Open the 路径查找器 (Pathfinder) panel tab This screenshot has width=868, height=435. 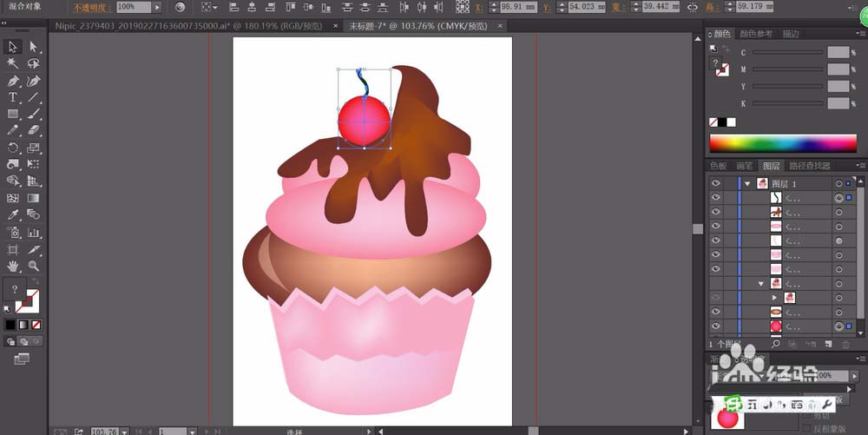(x=809, y=166)
